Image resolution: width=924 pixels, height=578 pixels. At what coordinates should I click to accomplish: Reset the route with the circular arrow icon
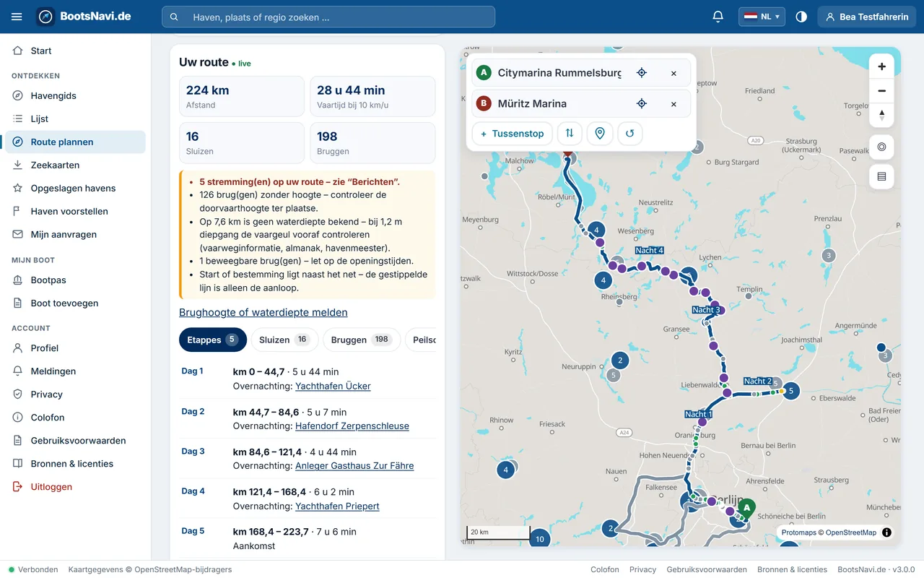tap(629, 134)
